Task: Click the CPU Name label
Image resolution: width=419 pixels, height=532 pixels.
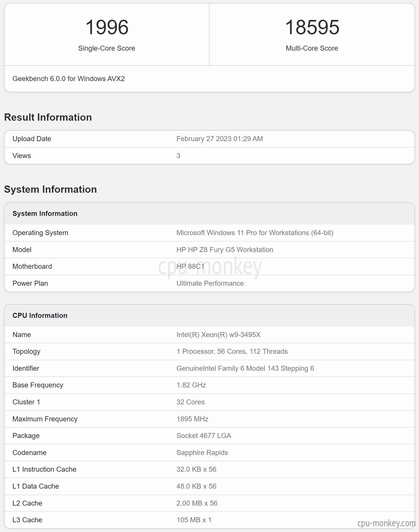Action: [x=22, y=335]
